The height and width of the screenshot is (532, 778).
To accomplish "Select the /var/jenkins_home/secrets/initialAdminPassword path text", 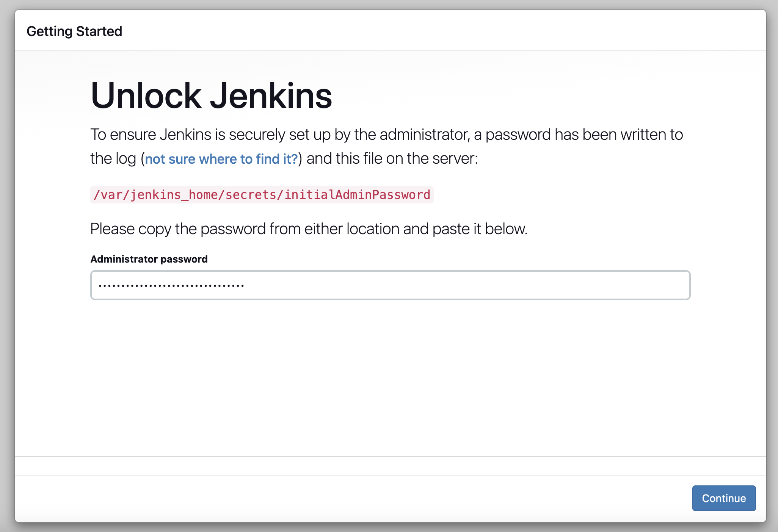I will (262, 195).
